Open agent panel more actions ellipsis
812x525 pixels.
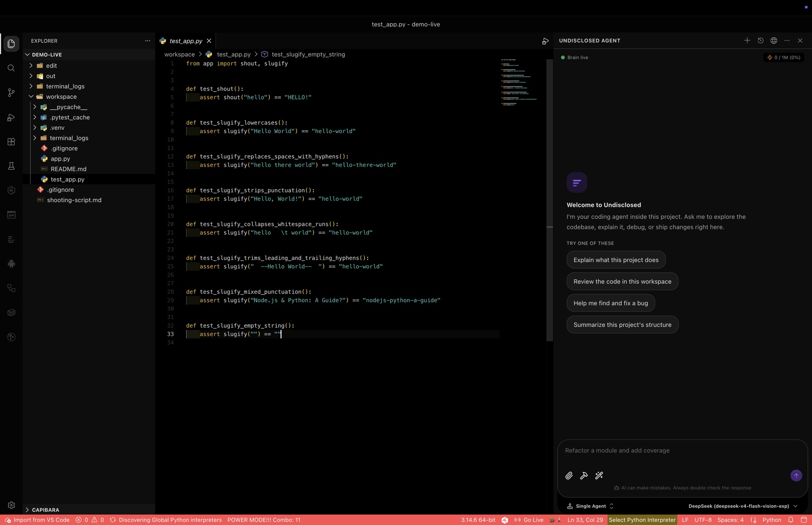tap(787, 40)
